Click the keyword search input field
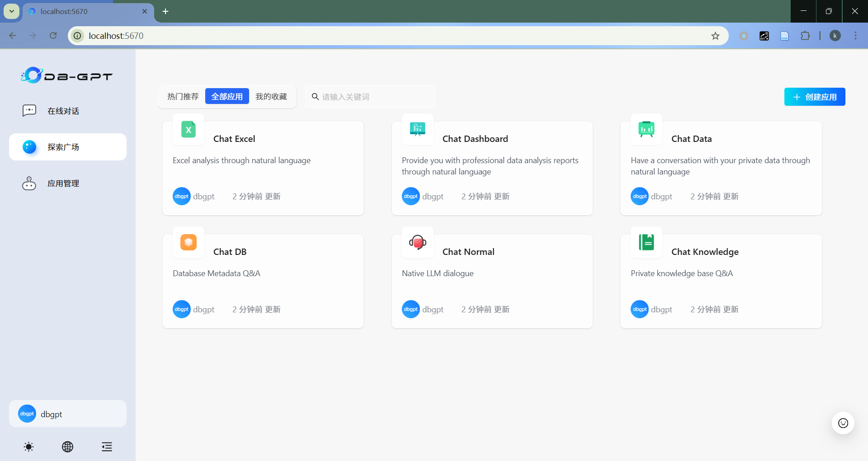Image resolution: width=868 pixels, height=461 pixels. coord(375,97)
